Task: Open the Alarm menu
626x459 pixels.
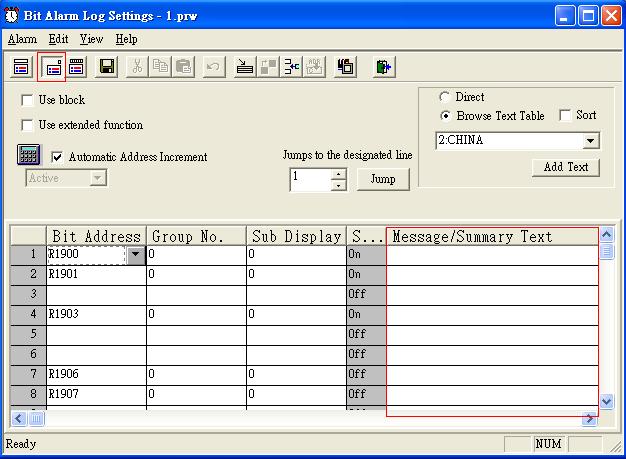Action: 22,39
